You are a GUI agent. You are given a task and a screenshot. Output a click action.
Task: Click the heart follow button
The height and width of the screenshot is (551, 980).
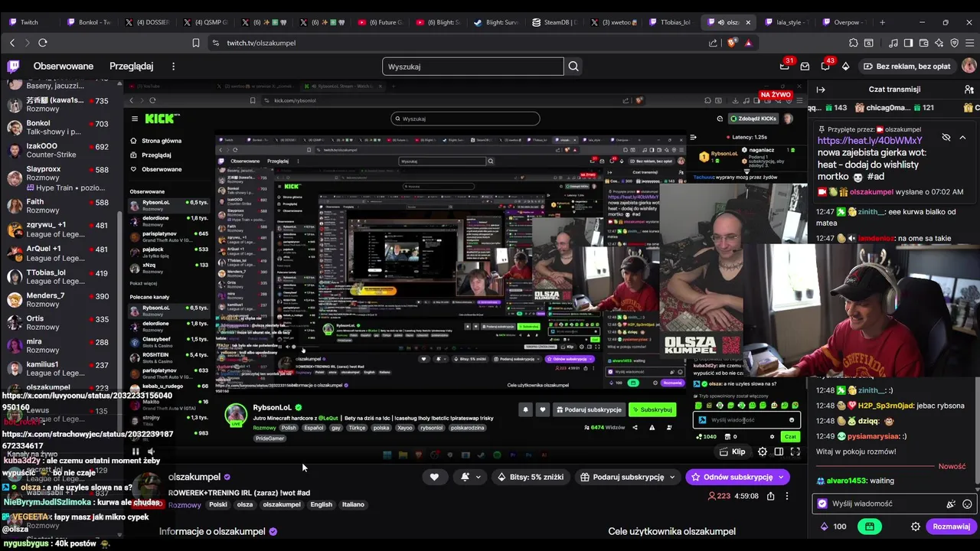pos(434,477)
